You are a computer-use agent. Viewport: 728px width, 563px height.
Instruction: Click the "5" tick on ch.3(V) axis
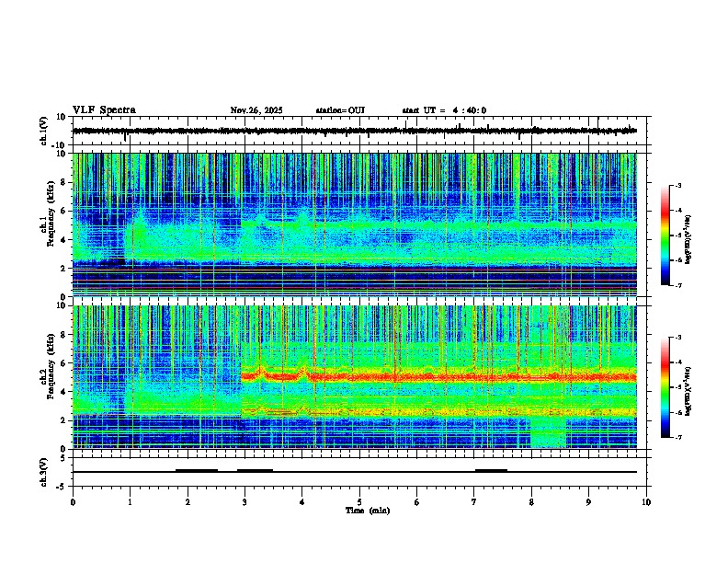[x=64, y=457]
